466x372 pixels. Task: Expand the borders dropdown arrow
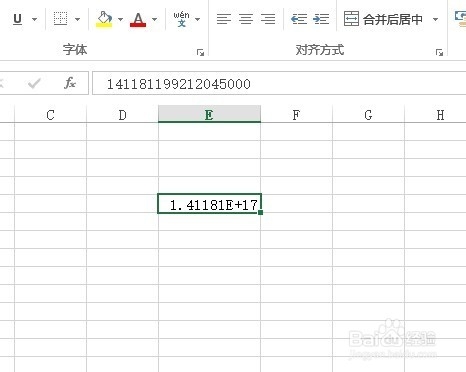77,19
